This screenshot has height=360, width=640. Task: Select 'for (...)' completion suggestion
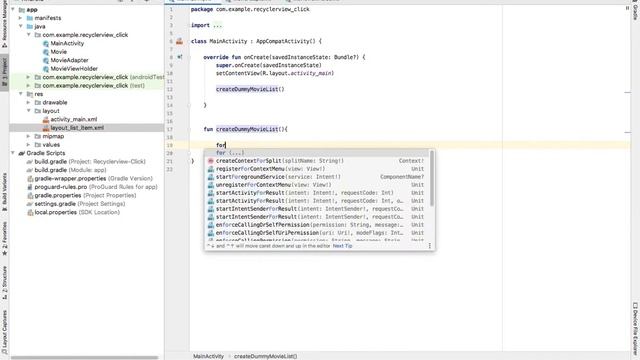pos(317,153)
